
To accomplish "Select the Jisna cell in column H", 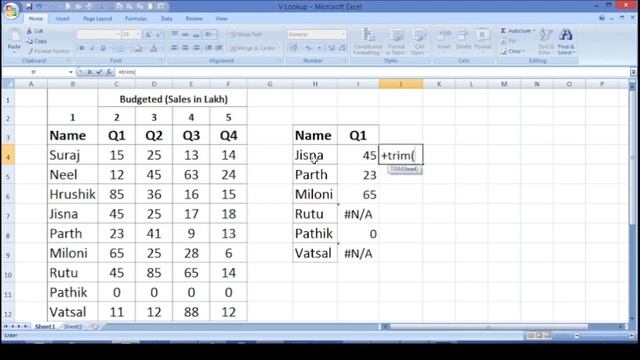I will [315, 155].
